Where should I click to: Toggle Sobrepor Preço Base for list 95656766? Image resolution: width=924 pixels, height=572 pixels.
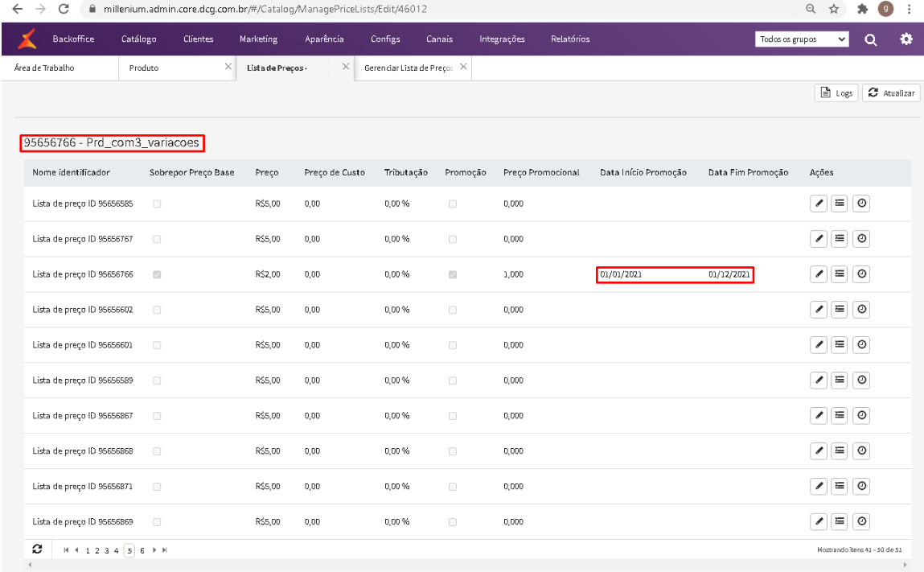click(157, 274)
